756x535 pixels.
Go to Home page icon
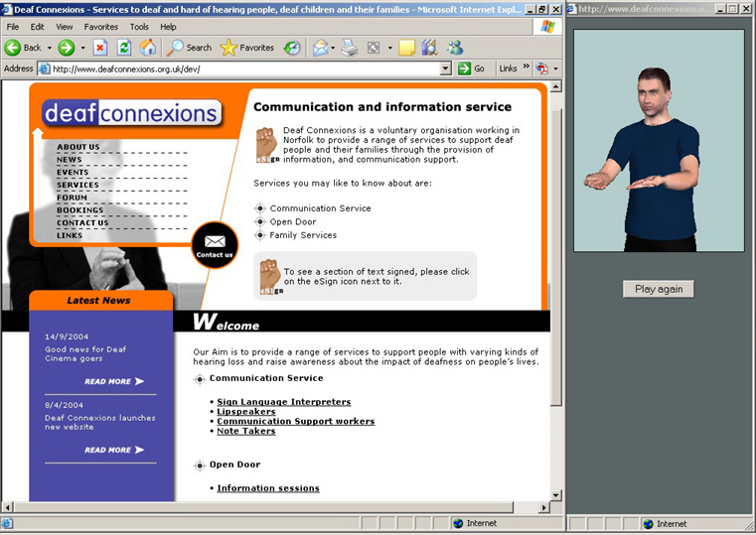[x=148, y=48]
